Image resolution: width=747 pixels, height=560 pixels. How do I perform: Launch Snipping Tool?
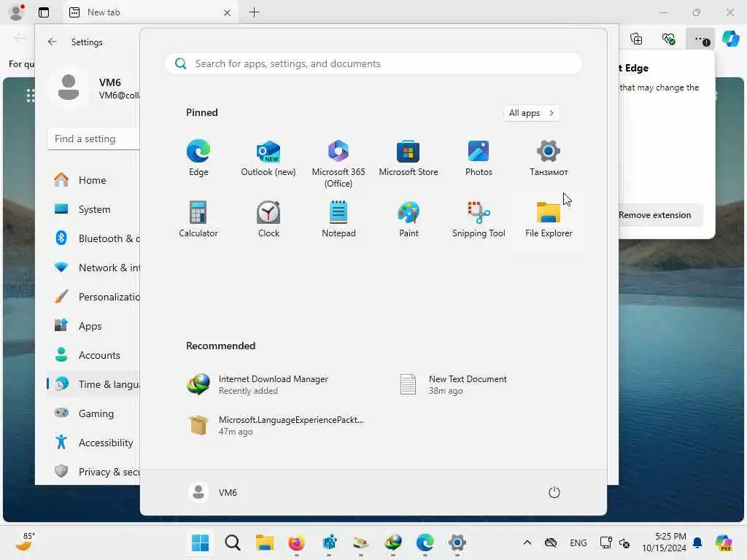click(479, 219)
